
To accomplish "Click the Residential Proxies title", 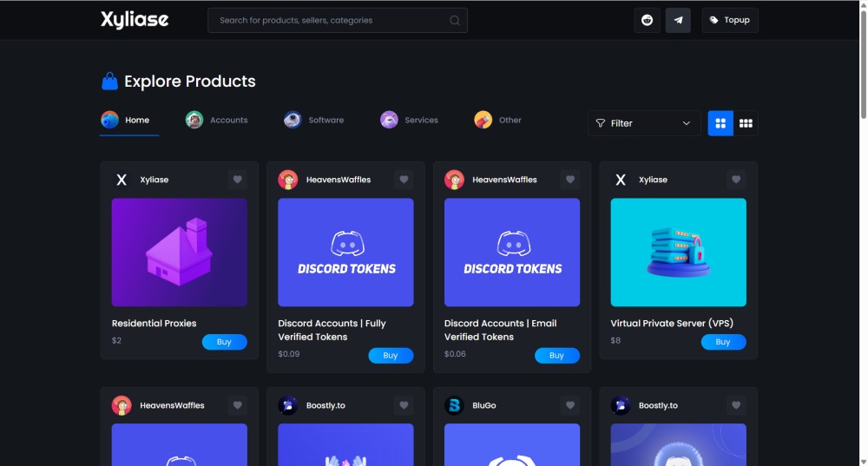I will point(154,323).
